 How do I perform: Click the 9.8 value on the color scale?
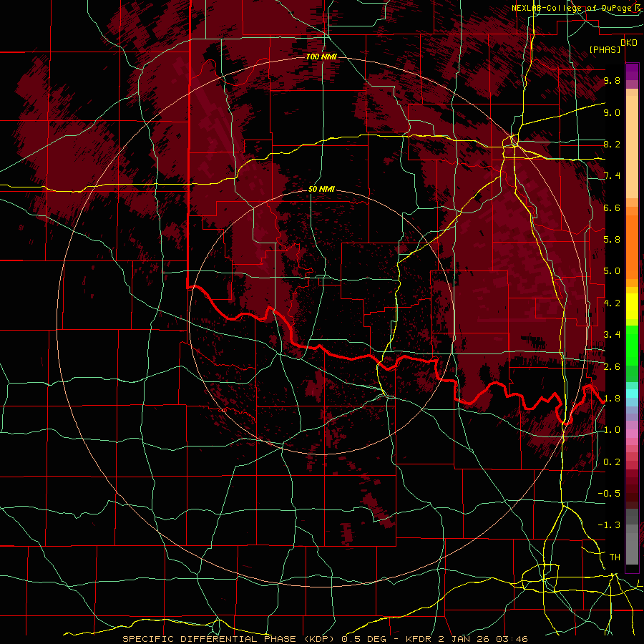click(612, 81)
